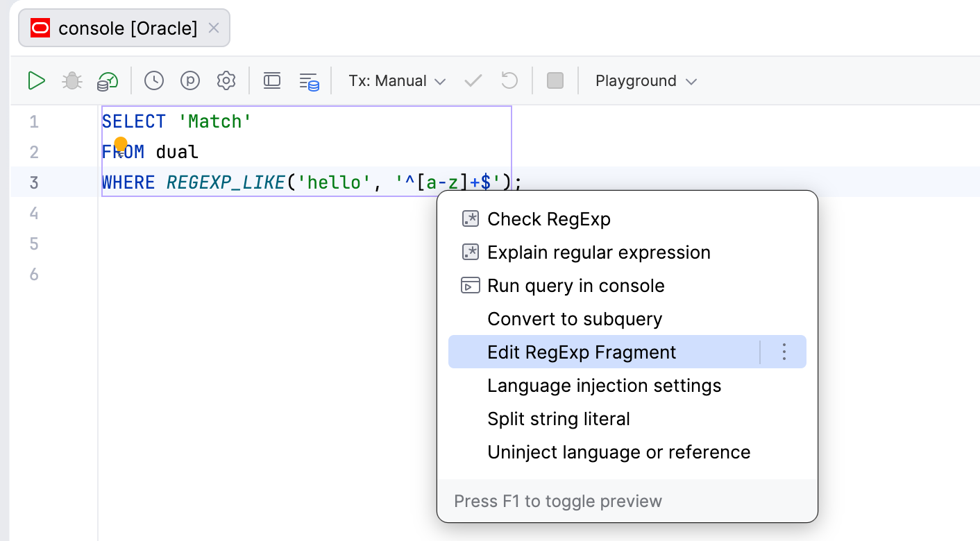Screen dimensions: 980x541
Task: Click the SELECT keyword on line 1
Action: tap(134, 122)
